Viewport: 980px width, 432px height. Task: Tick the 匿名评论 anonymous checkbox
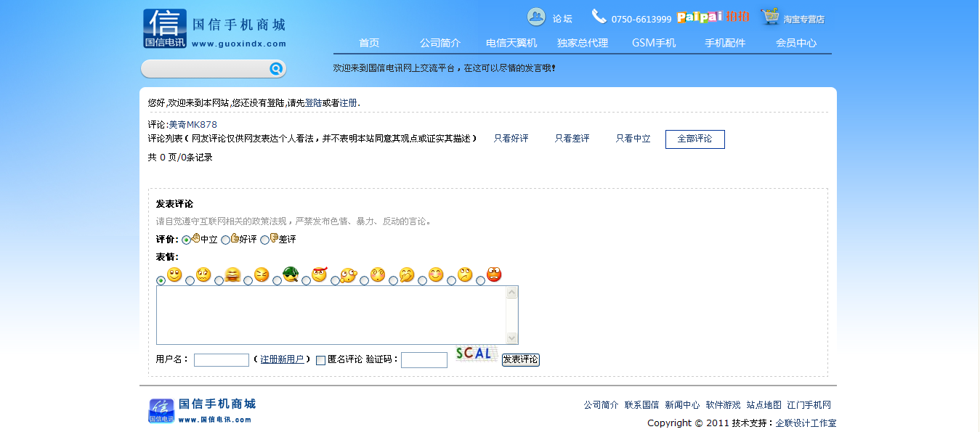[x=320, y=360]
